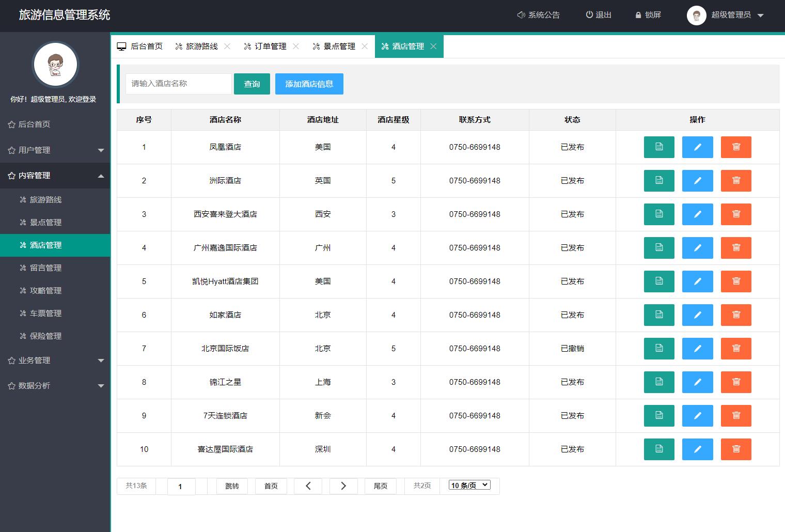
Task: Click the hotel name search input field
Action: (178, 84)
